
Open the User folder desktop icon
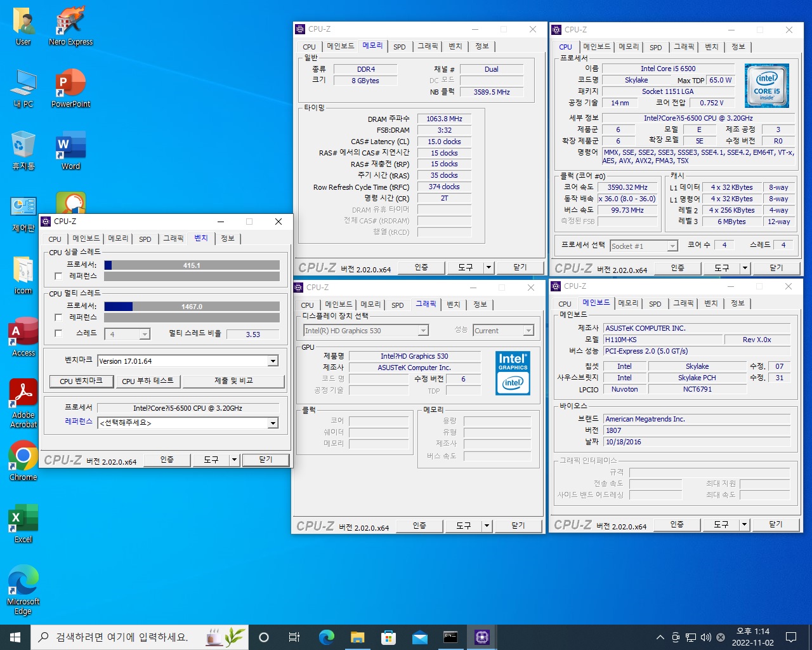click(23, 27)
